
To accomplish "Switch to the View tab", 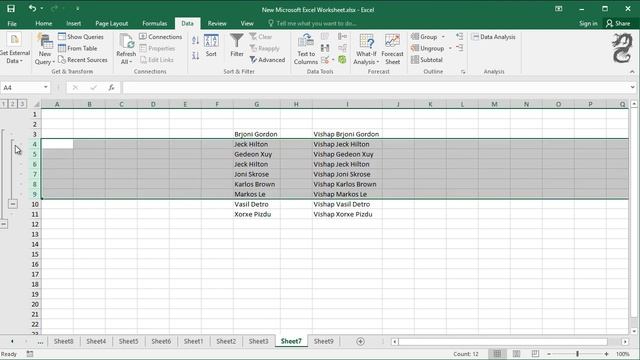I will pos(247,23).
